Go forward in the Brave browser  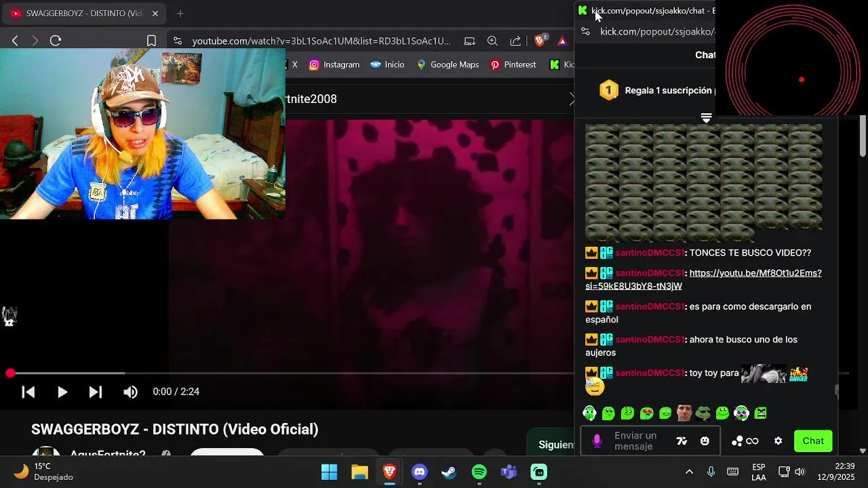point(35,41)
